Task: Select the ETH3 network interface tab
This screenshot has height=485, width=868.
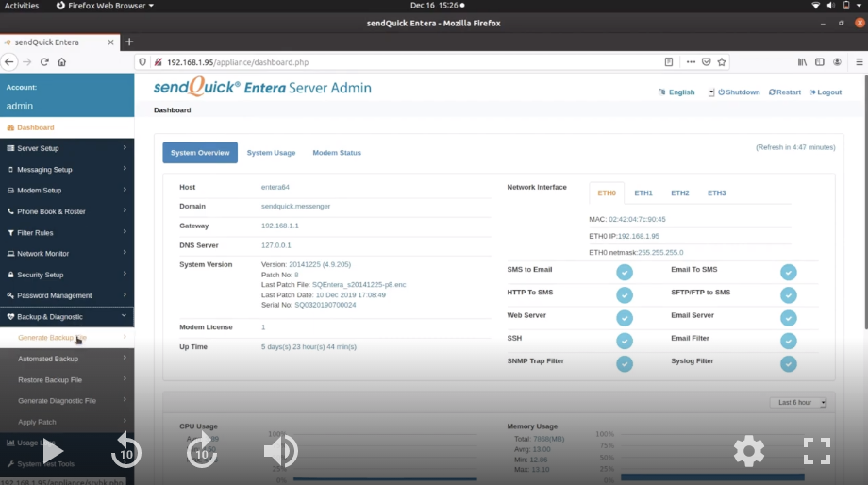Action: [716, 193]
